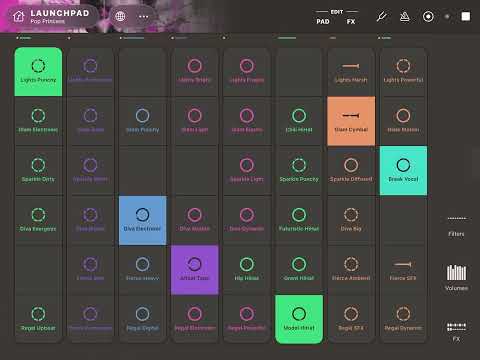Toggle the active Model Hihat pad
The height and width of the screenshot is (360, 480).
point(299,319)
